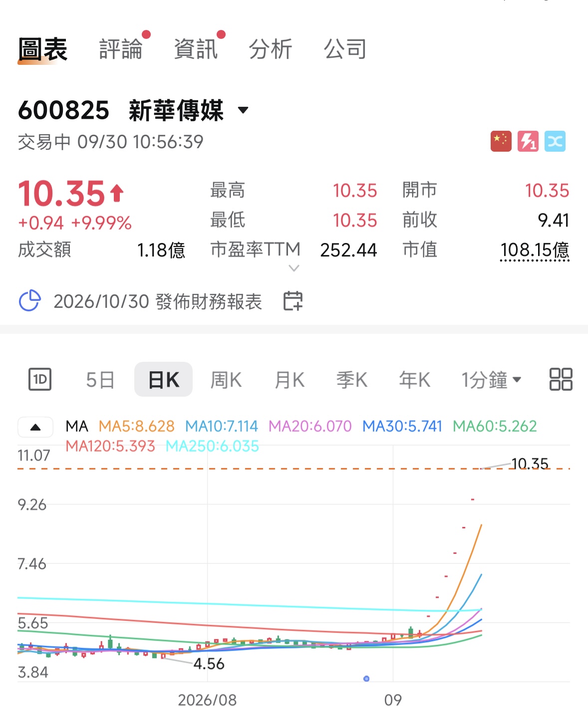Tap the 市盈率TTM label
This screenshot has width=588, height=728.
pyautogui.click(x=256, y=249)
